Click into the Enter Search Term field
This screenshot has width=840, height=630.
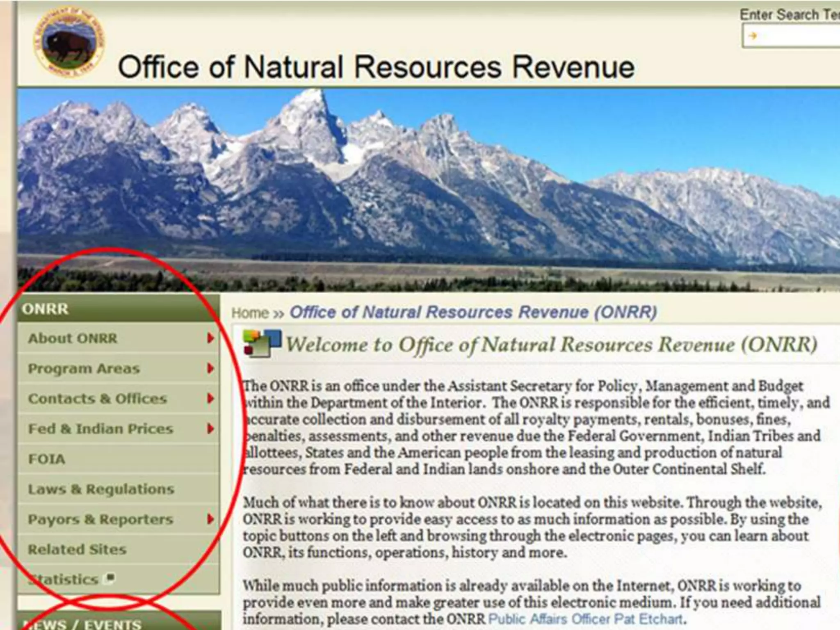(796, 36)
